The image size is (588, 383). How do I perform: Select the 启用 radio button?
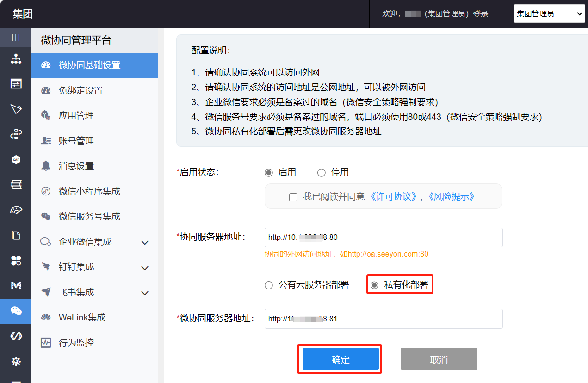269,173
